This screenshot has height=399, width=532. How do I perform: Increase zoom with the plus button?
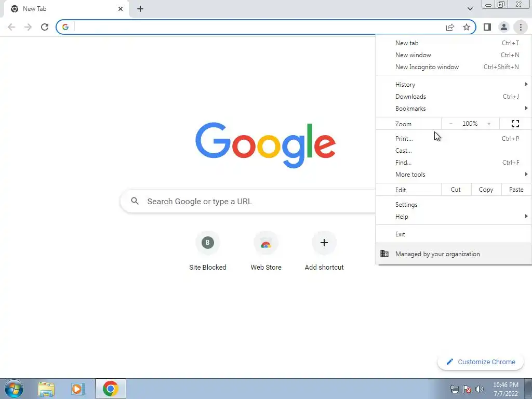coord(489,124)
